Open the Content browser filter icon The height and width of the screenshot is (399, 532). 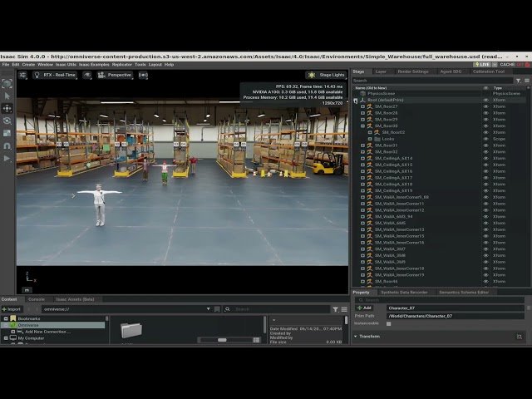336,309
